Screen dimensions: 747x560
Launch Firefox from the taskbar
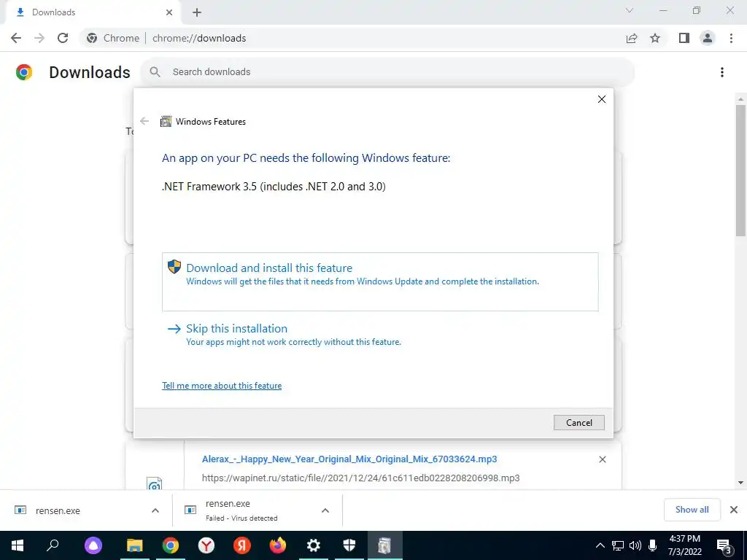[x=278, y=545]
